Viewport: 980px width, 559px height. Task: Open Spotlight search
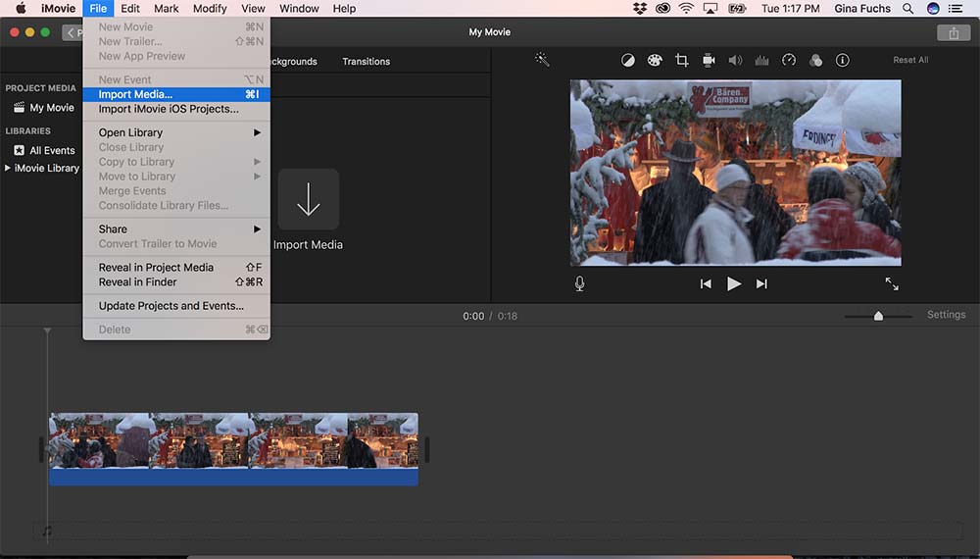coord(908,8)
